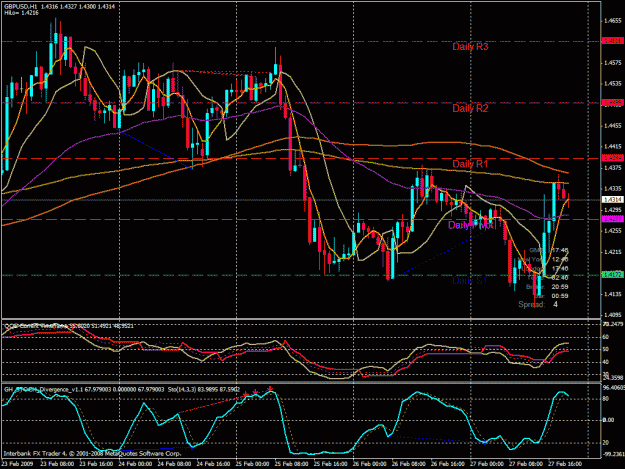Click the 1.4535 price axis value
This screenshot has height=469, width=625.
[x=613, y=84]
